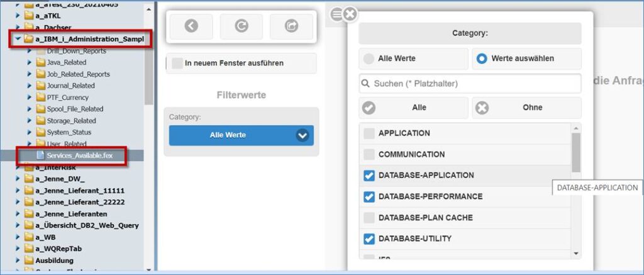Click the refresh/reload toolbar icon

241,26
